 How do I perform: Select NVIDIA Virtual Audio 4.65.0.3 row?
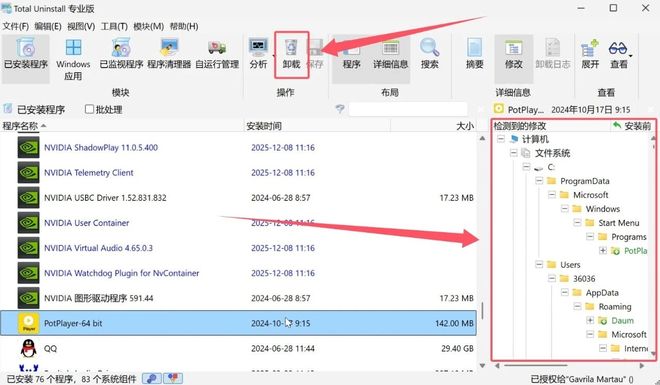[x=238, y=248]
